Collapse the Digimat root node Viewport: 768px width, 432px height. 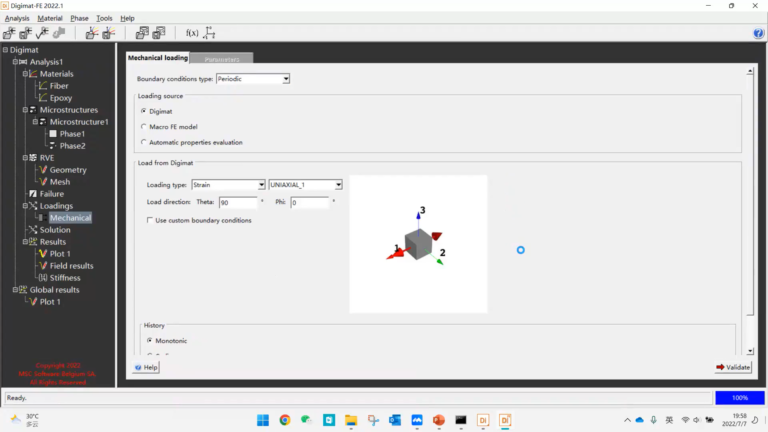tap(5, 50)
